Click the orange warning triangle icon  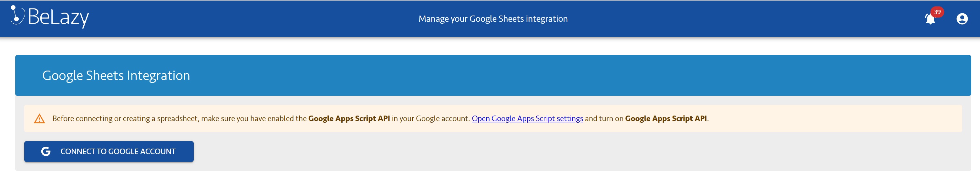click(x=40, y=118)
